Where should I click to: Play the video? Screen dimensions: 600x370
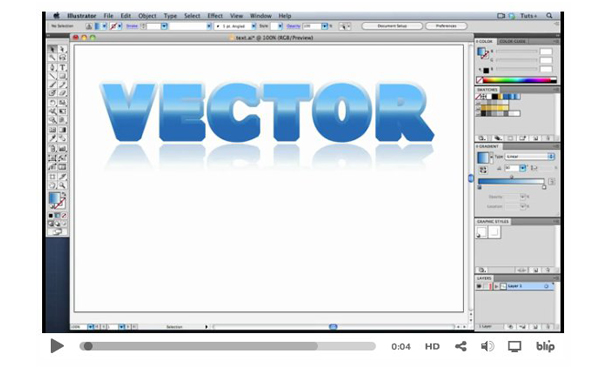[57, 346]
